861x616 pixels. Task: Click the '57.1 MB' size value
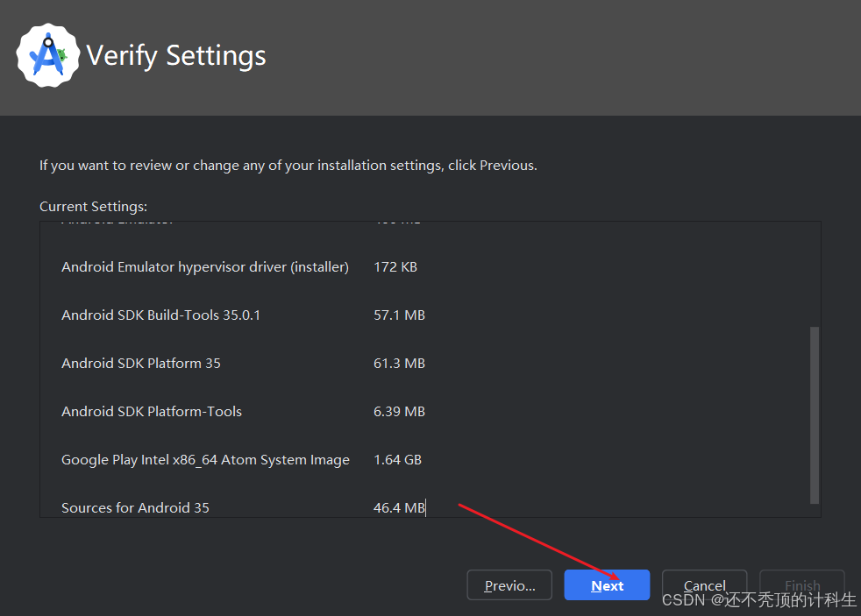[399, 315]
